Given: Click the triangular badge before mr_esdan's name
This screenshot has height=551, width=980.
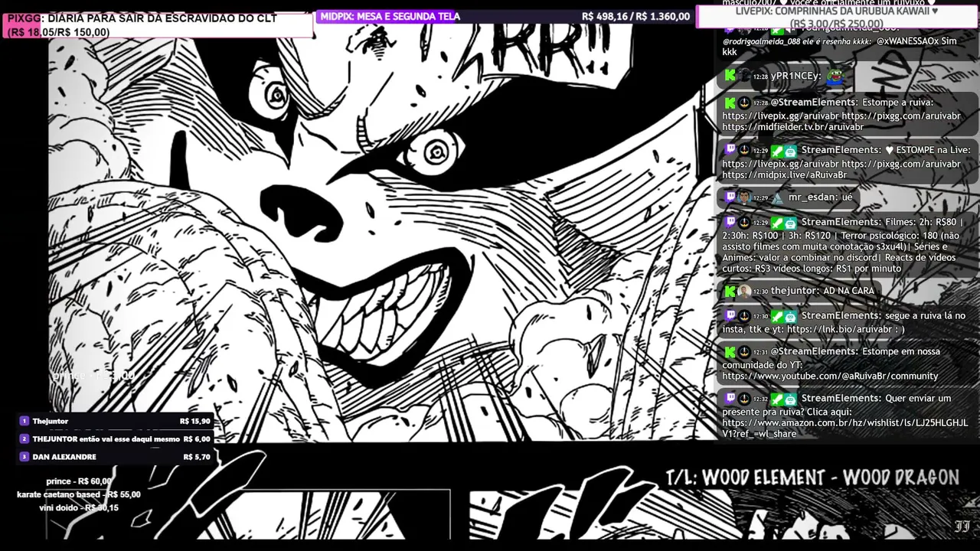Looking at the screenshot, I should point(777,197).
